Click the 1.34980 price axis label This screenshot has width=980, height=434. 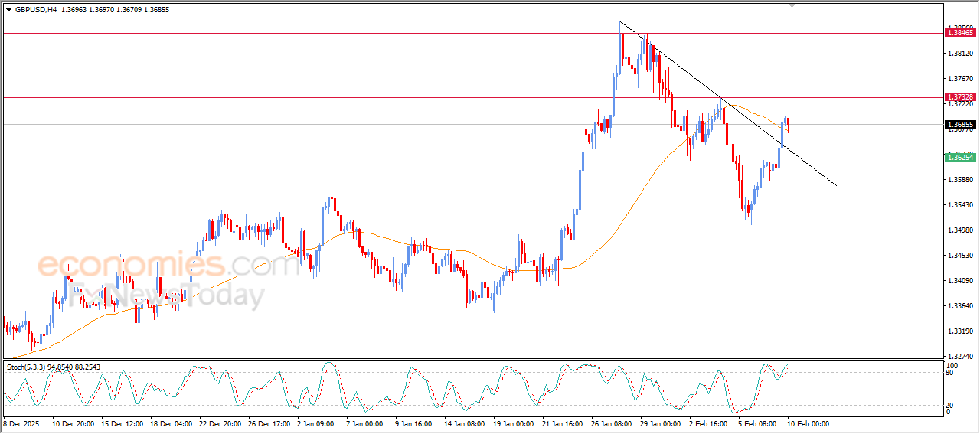[959, 230]
